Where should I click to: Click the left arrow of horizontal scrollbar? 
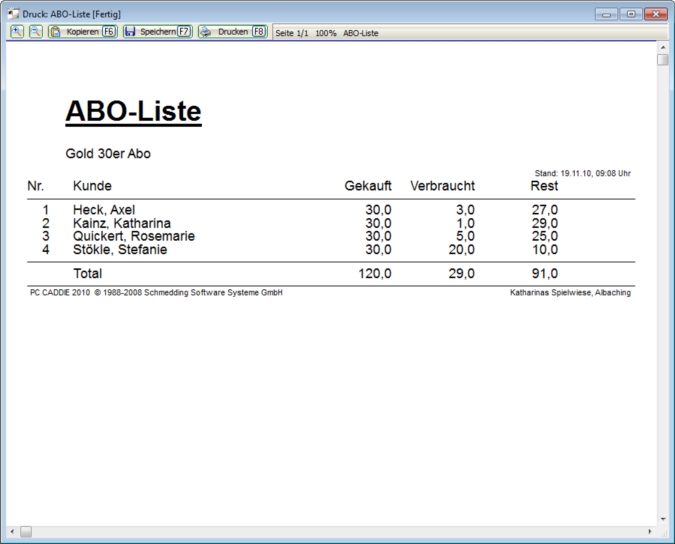12,531
